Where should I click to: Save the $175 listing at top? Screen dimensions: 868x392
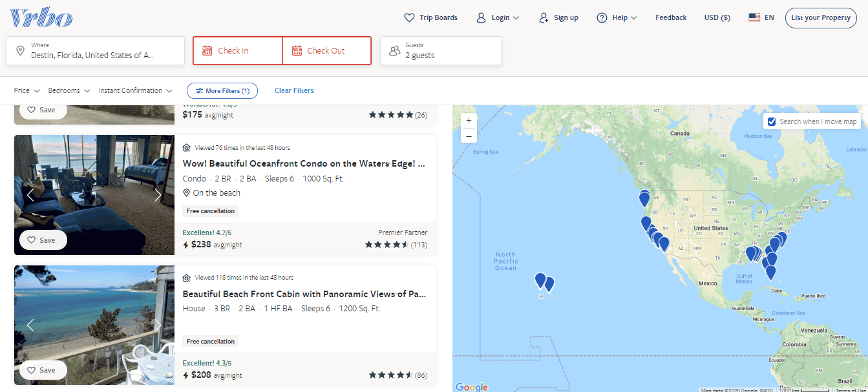tap(43, 110)
